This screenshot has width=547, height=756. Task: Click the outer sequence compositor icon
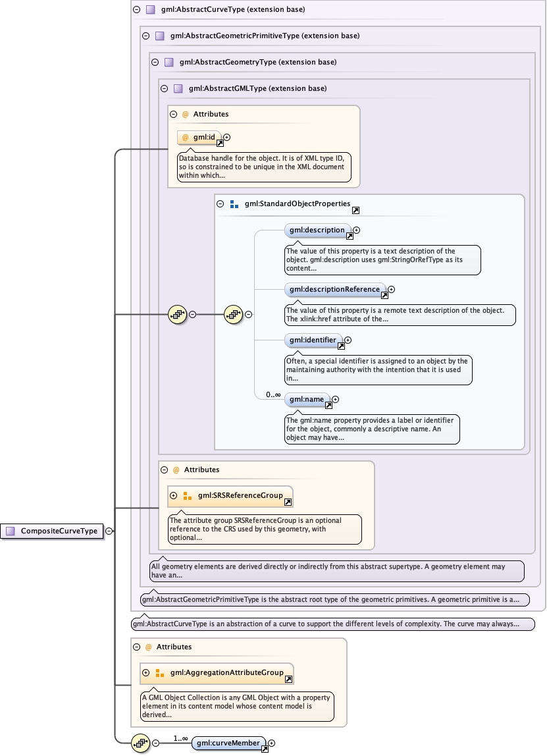pyautogui.click(x=177, y=315)
